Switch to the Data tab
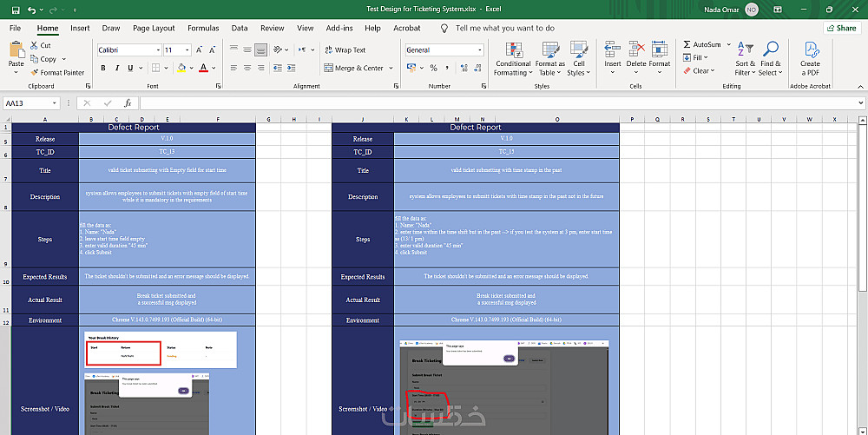Screen dimensions: 868x435 (x=240, y=28)
